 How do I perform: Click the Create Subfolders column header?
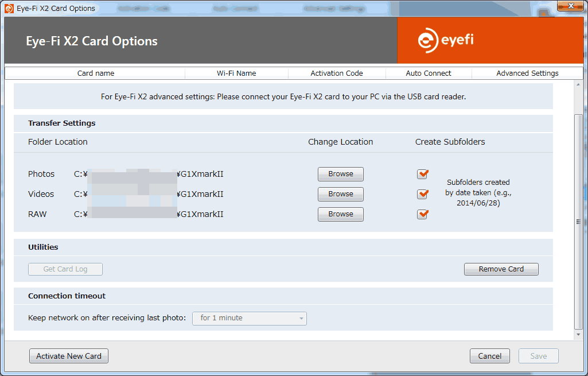tap(450, 142)
